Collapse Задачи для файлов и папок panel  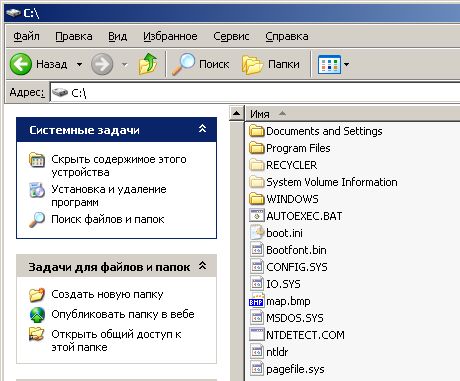click(202, 266)
